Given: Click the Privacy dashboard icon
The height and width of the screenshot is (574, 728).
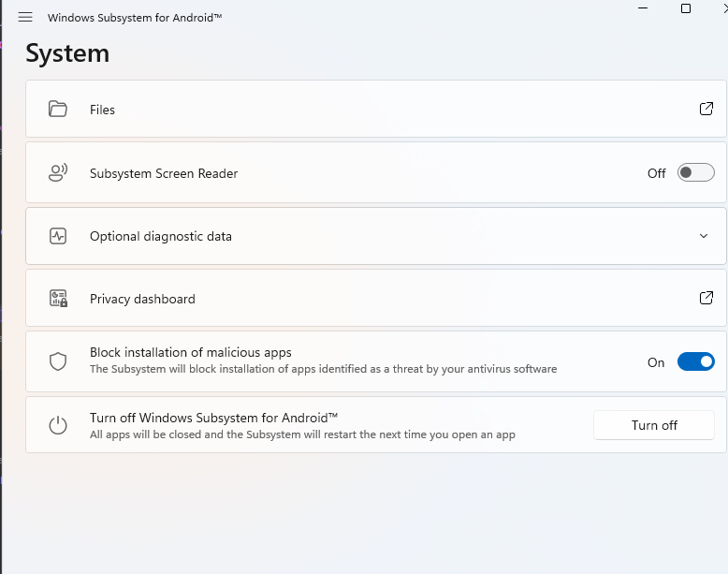Looking at the screenshot, I should (58, 298).
